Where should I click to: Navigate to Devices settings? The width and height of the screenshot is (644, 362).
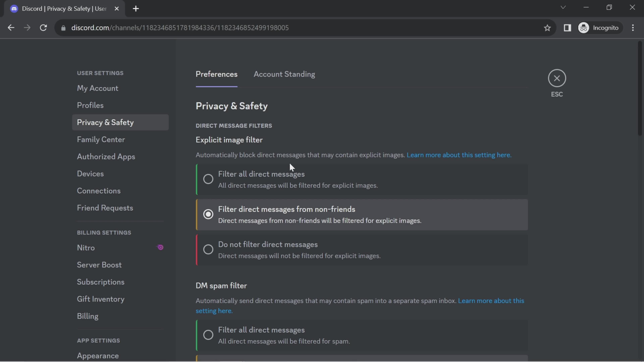coord(90,173)
